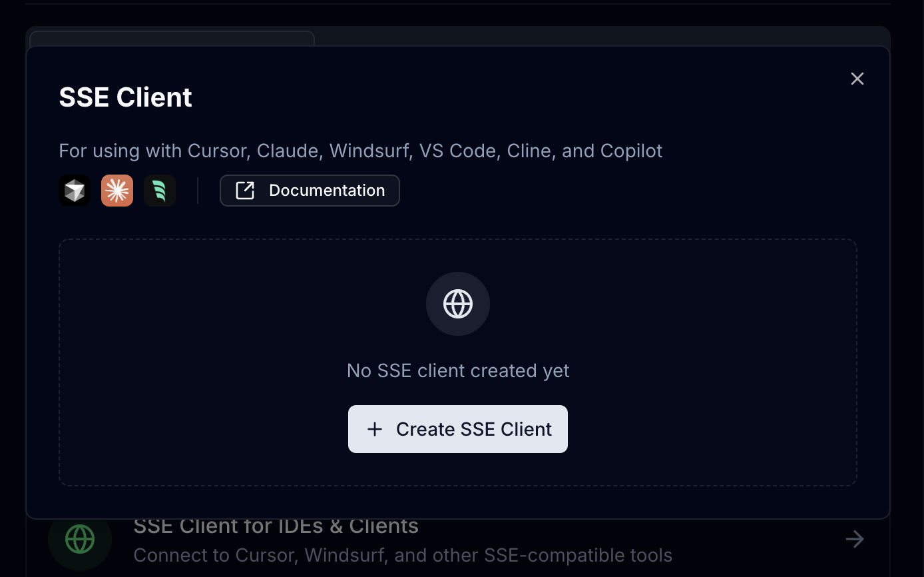Click the right arrow on the IDEs row
The width and height of the screenshot is (924, 577).
click(855, 539)
